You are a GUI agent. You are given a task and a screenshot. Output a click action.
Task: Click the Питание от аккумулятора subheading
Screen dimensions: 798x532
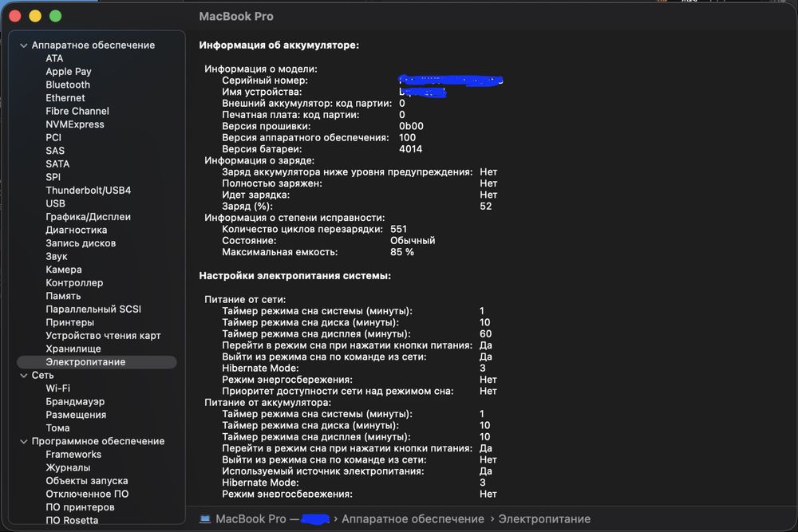pos(267,403)
